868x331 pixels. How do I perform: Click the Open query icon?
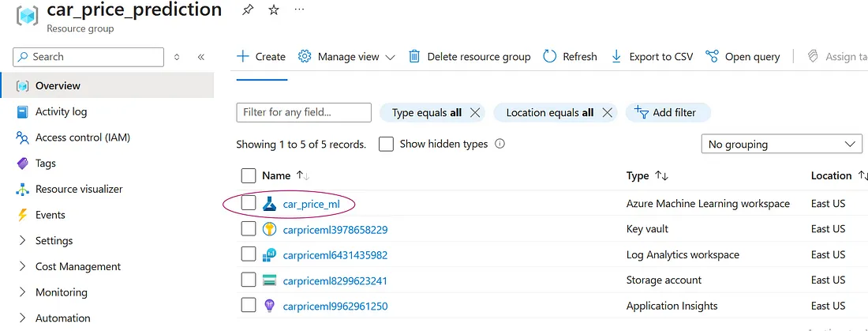[712, 56]
